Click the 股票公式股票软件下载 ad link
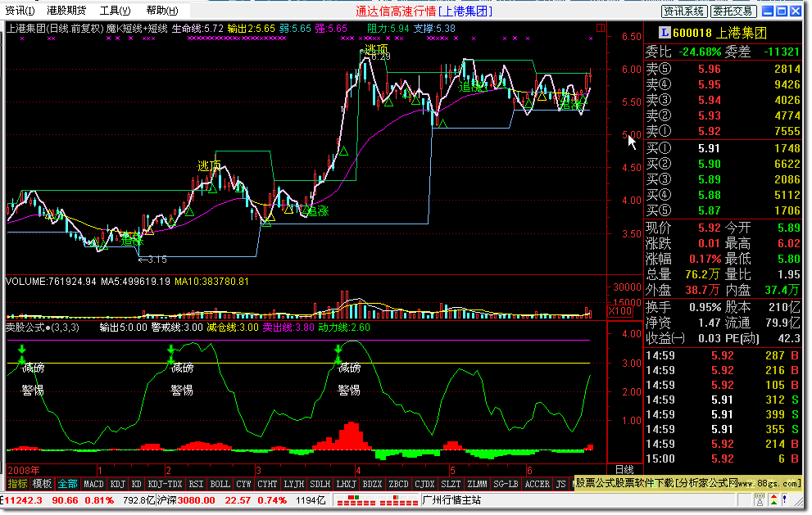Image resolution: width=812 pixels, height=515 pixels. click(x=687, y=483)
